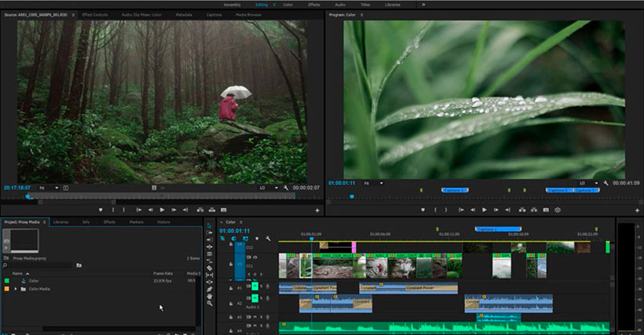This screenshot has height=335, width=644.
Task: Expand the Color Media bin
Action: coord(16,289)
